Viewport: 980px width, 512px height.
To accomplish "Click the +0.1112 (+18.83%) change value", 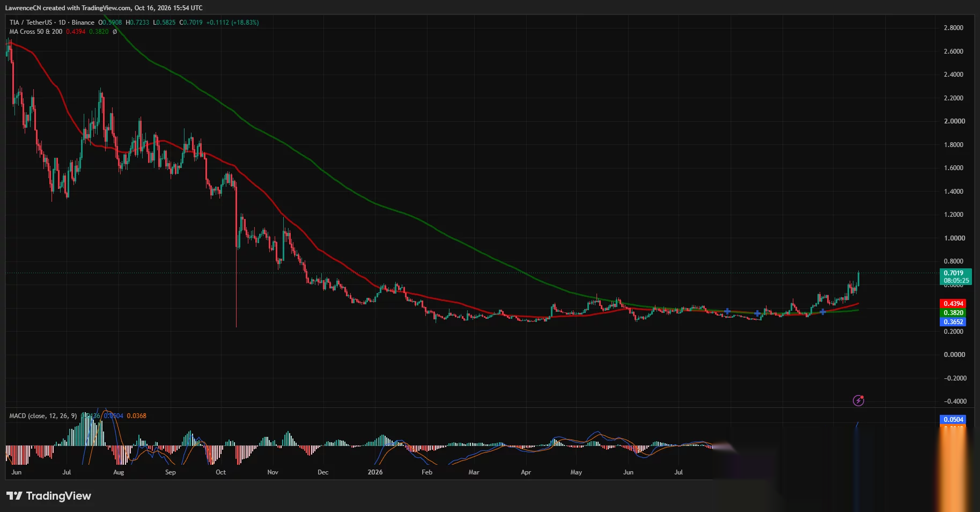I will [x=232, y=23].
